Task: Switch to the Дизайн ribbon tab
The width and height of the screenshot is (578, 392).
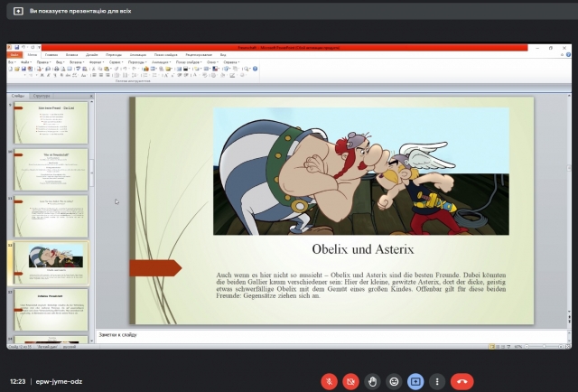Action: coord(92,55)
